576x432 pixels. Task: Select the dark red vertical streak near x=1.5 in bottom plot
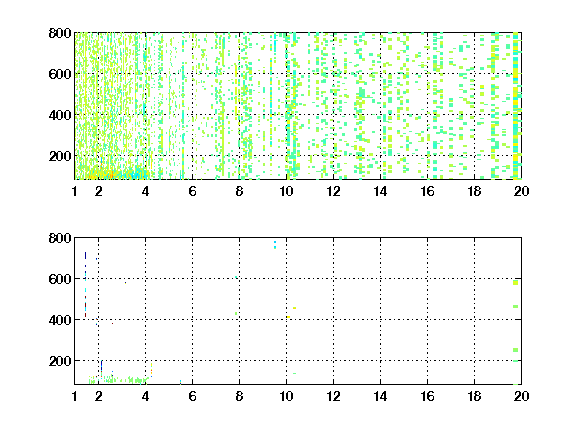tap(85, 307)
